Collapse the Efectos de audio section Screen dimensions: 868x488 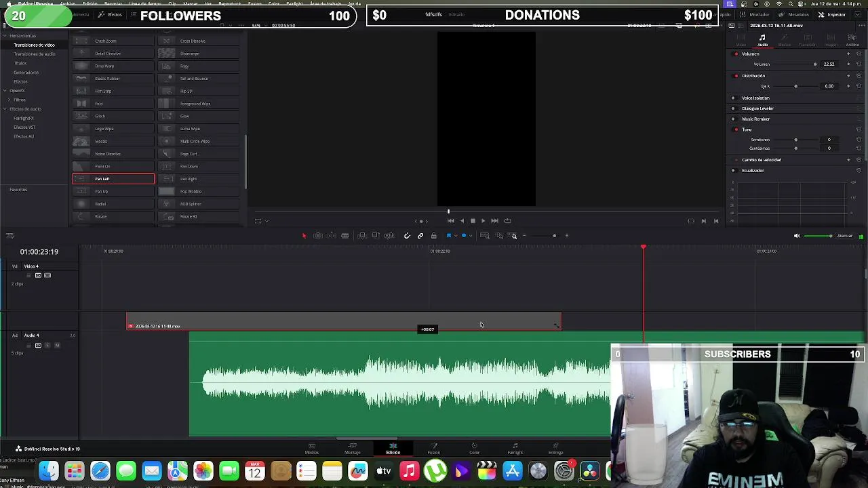tap(5, 109)
